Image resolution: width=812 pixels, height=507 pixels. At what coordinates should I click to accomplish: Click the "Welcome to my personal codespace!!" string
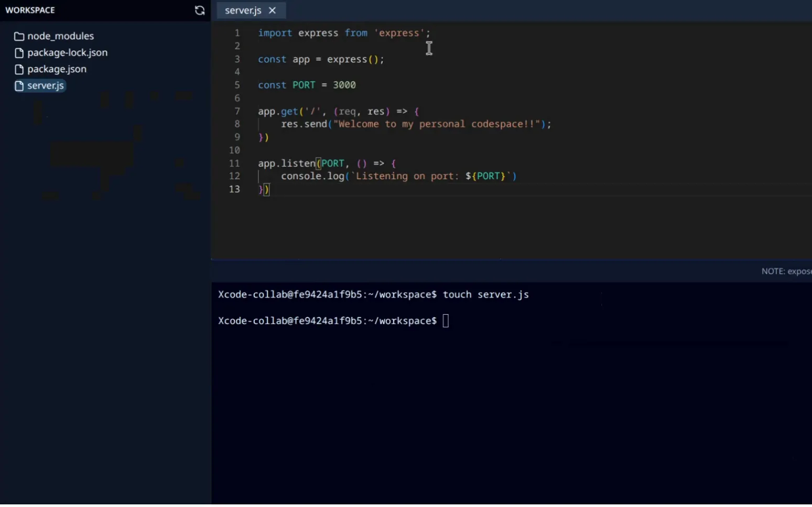[x=437, y=124]
